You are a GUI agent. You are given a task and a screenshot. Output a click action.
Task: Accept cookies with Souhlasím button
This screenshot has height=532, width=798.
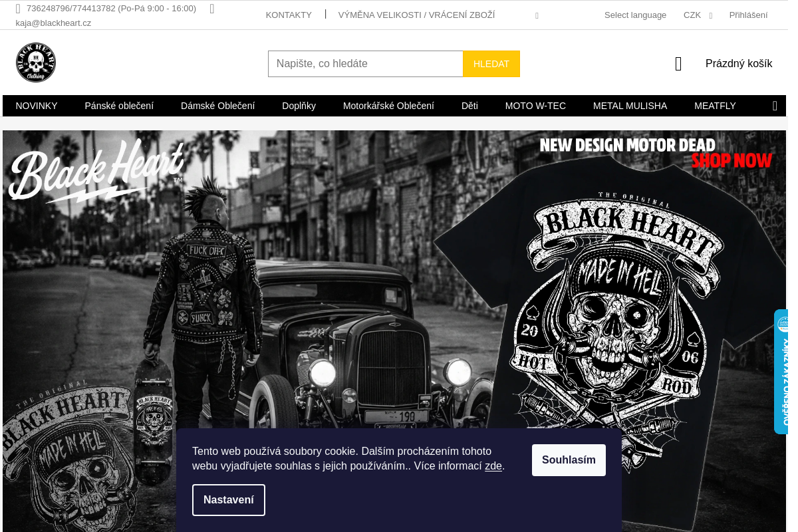pyautogui.click(x=569, y=460)
